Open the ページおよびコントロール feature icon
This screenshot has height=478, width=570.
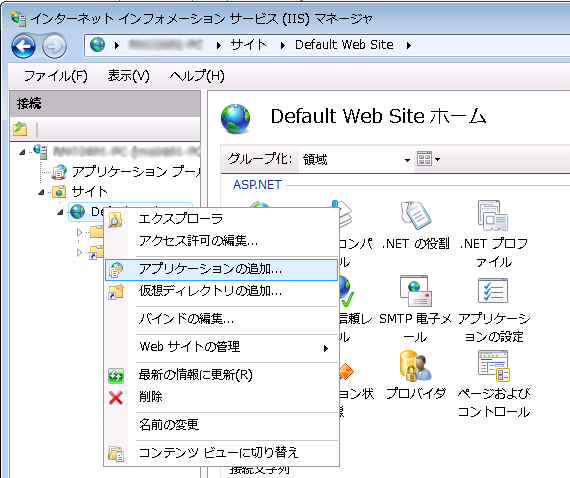493,366
